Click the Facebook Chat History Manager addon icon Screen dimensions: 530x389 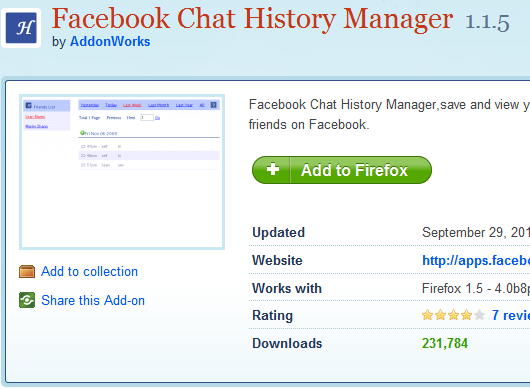21,28
